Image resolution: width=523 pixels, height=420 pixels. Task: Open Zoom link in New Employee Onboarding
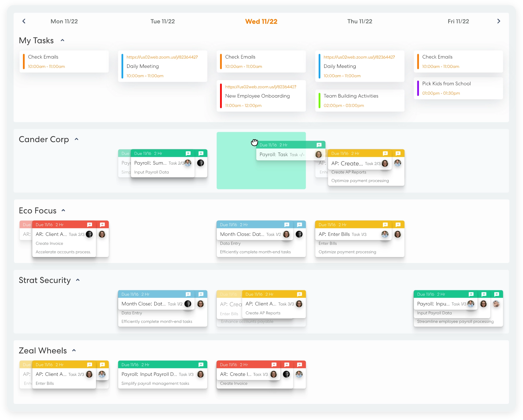coord(261,87)
